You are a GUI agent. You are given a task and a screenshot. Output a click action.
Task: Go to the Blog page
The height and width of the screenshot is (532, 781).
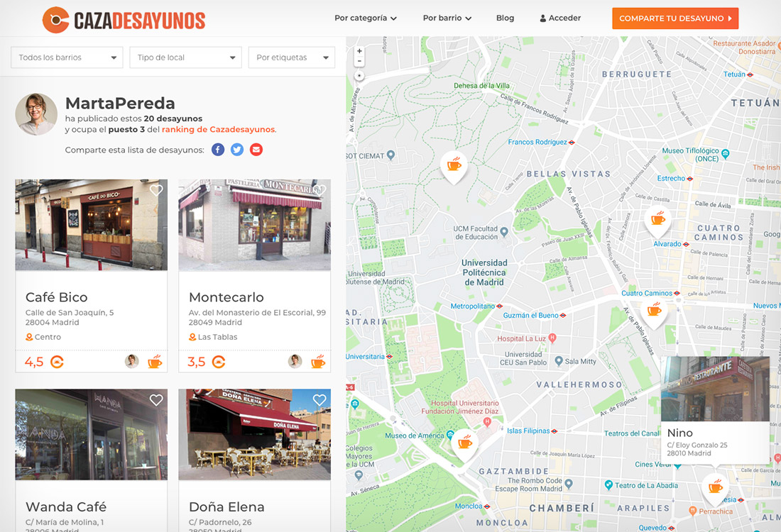[505, 18]
